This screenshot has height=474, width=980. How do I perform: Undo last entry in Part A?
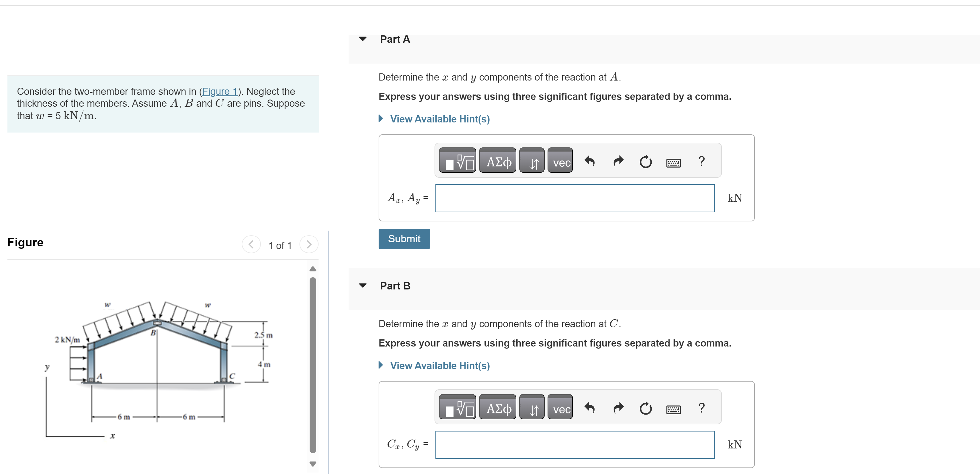pyautogui.click(x=589, y=161)
